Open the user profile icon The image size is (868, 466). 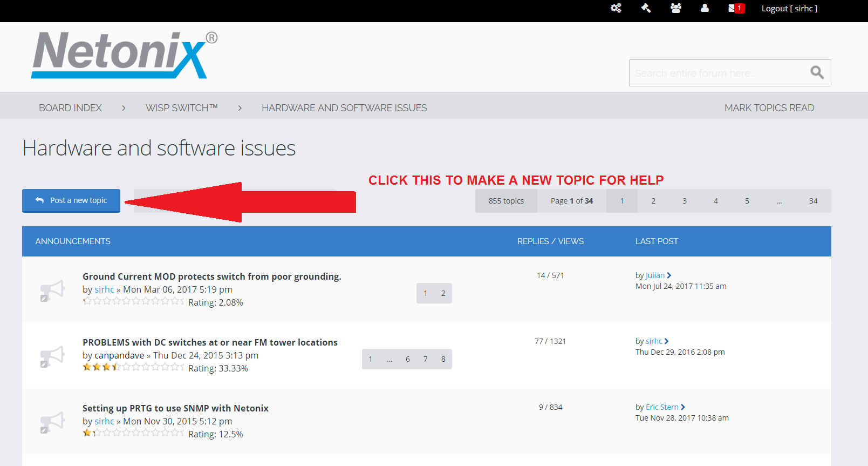point(705,8)
